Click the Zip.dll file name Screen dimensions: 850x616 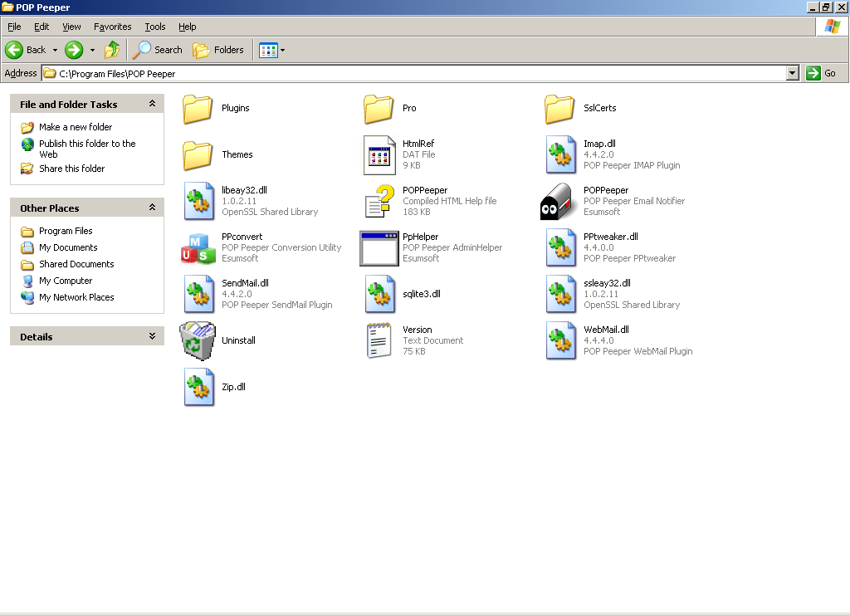[x=233, y=387]
